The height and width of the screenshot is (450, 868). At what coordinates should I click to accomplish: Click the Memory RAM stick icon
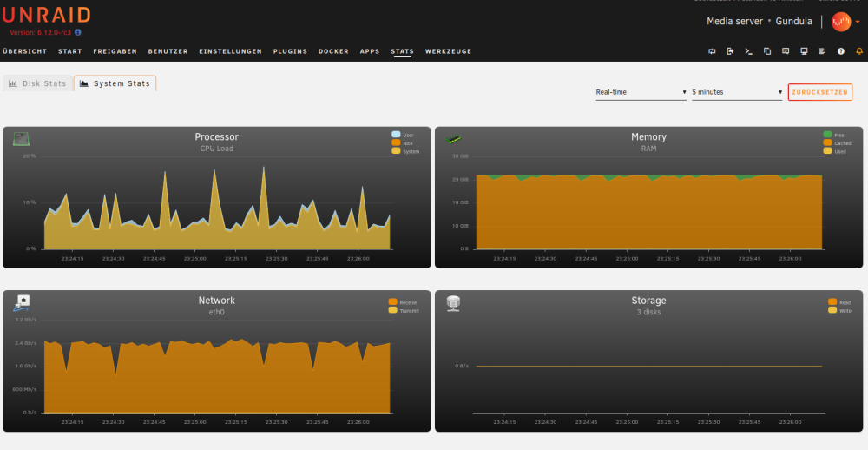[x=453, y=140]
